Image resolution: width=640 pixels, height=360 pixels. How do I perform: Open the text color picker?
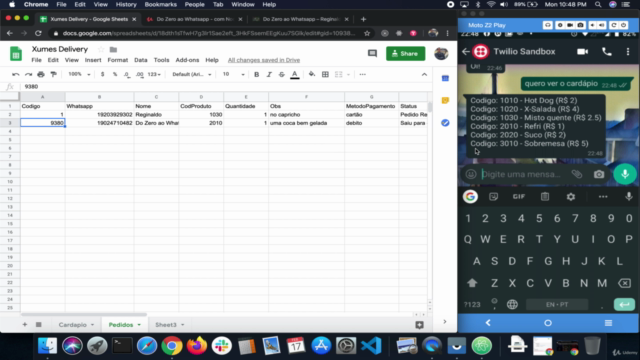coord(295,74)
